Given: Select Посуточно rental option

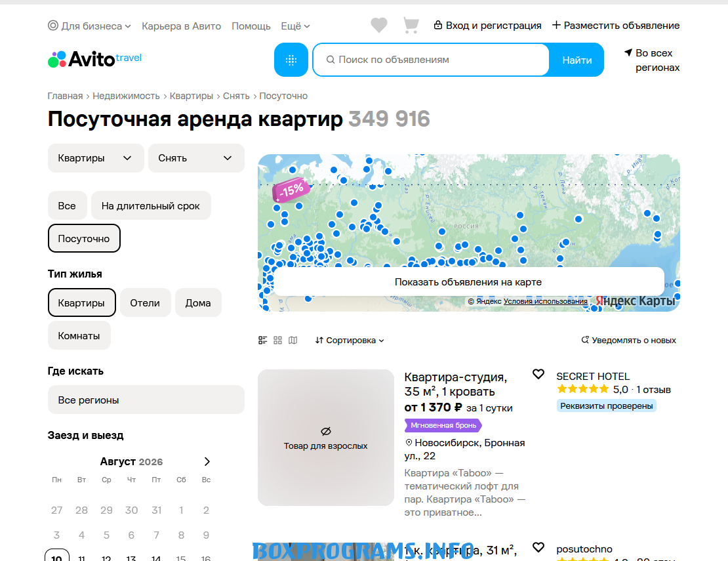Looking at the screenshot, I should tap(84, 239).
